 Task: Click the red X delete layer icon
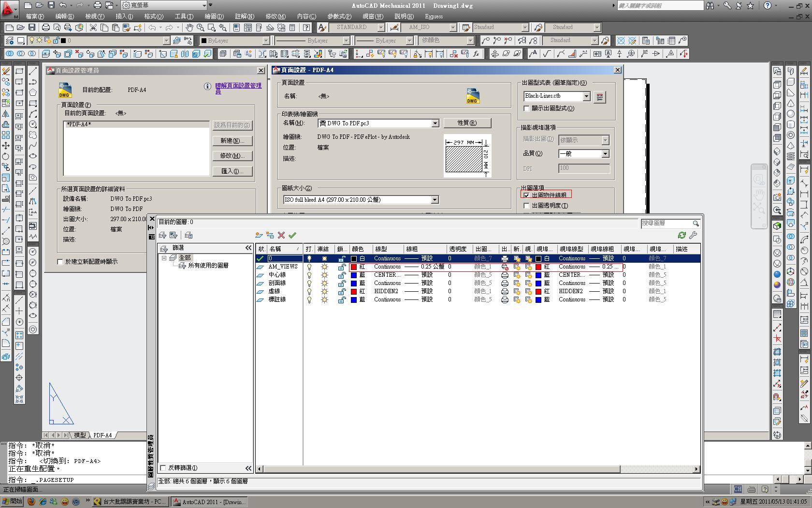281,235
